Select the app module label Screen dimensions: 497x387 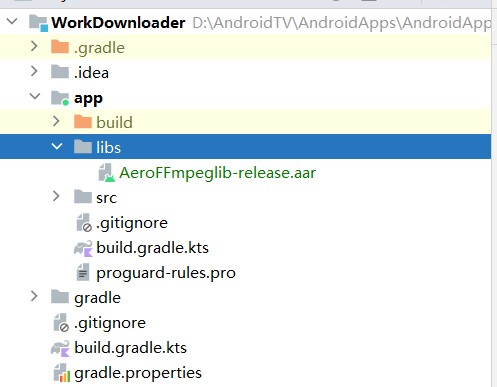(88, 99)
